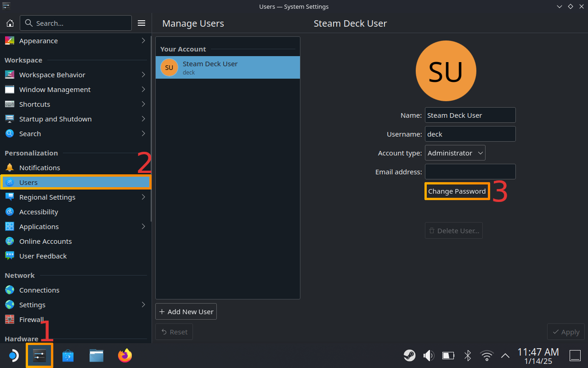
Task: Click the System Settings icon in the taskbar
Action: click(40, 355)
